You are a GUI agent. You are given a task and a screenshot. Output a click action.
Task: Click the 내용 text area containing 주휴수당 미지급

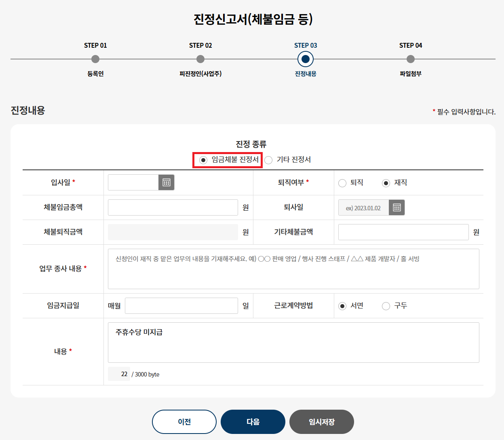tap(293, 343)
